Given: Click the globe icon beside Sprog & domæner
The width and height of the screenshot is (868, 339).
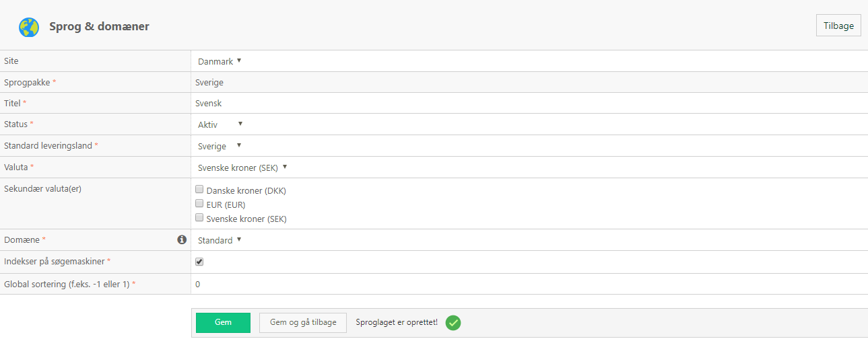Looking at the screenshot, I should 29,27.
